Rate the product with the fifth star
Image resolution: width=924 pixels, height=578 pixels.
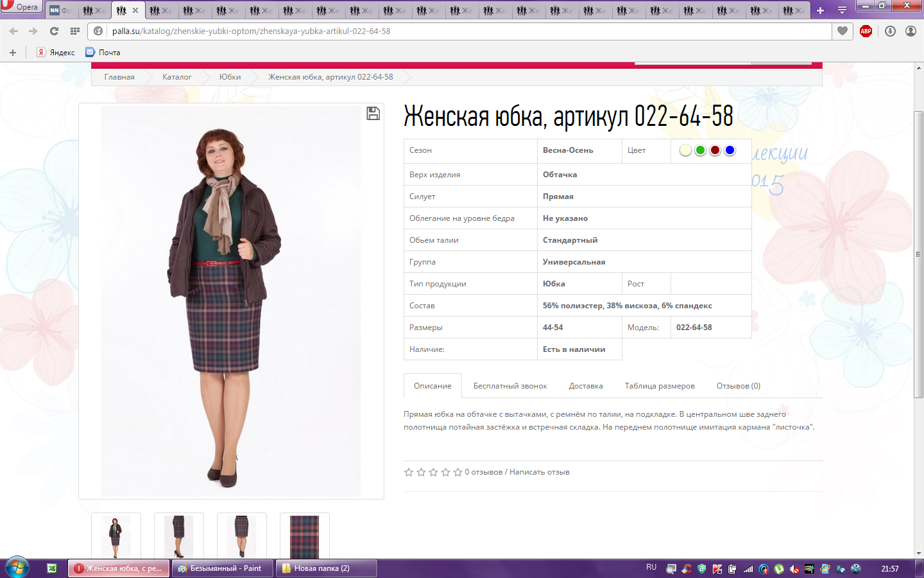click(458, 472)
